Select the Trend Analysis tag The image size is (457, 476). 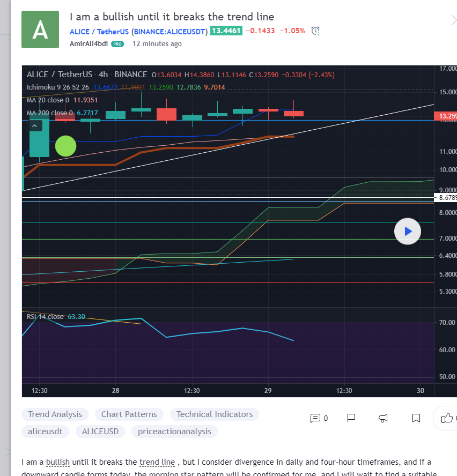tap(55, 414)
